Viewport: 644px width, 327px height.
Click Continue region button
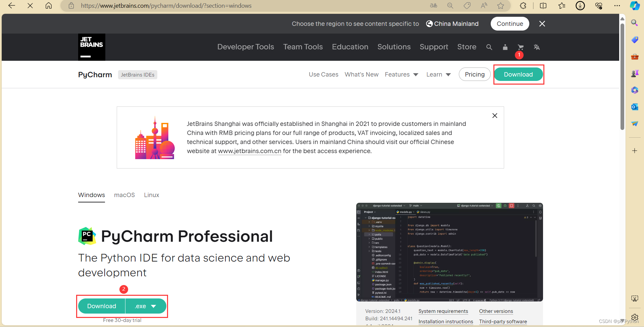[x=510, y=24]
